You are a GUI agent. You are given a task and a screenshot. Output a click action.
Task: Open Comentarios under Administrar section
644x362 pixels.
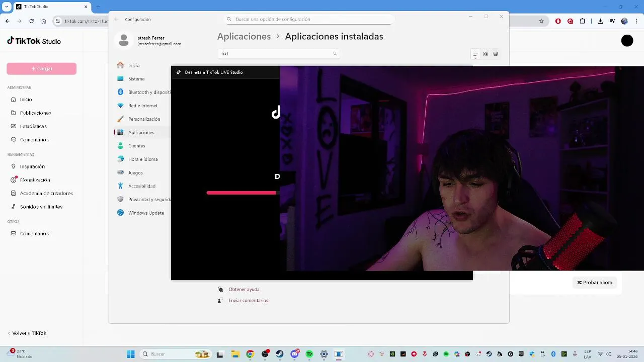pos(34,140)
